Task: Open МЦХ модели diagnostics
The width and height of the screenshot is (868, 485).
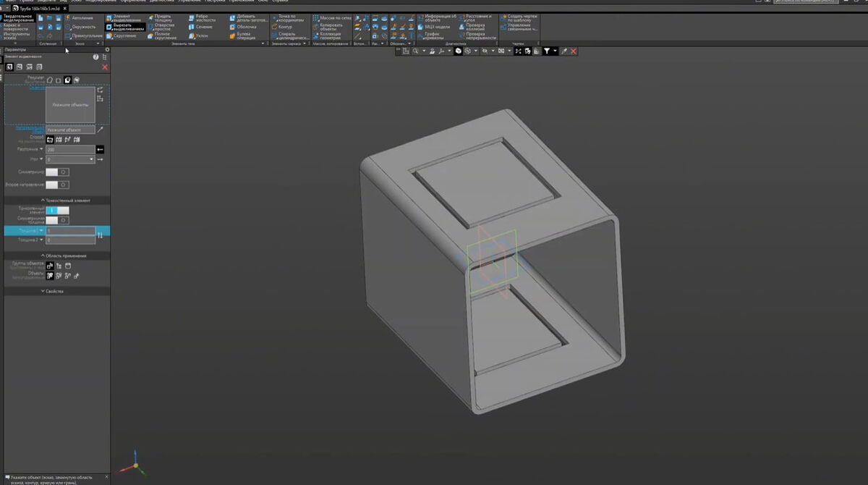Action: (x=434, y=27)
